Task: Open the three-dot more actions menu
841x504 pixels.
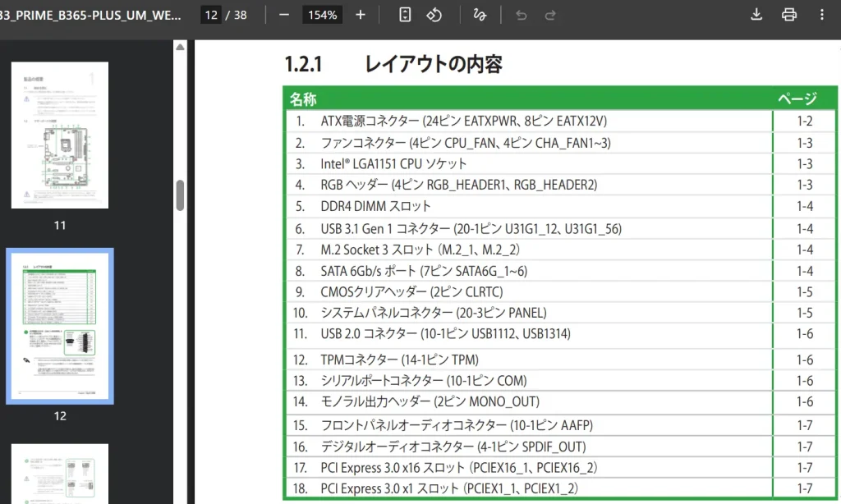Action: pos(821,15)
